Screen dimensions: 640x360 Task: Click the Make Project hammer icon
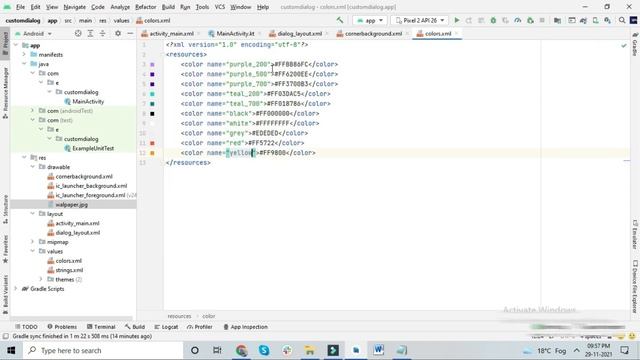coord(340,20)
